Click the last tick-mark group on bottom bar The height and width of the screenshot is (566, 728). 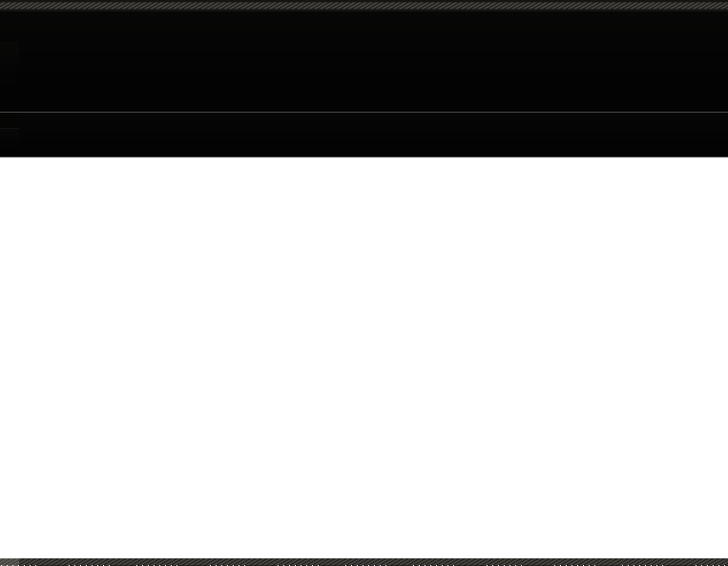click(711, 565)
